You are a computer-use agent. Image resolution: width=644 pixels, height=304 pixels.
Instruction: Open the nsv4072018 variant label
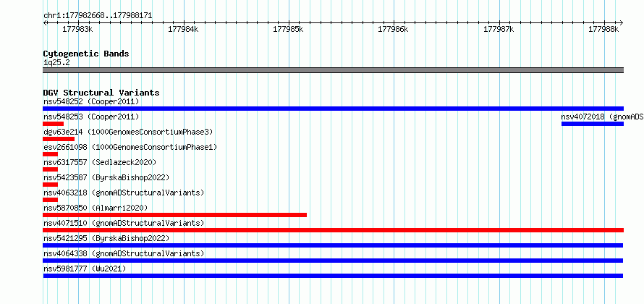603,117
